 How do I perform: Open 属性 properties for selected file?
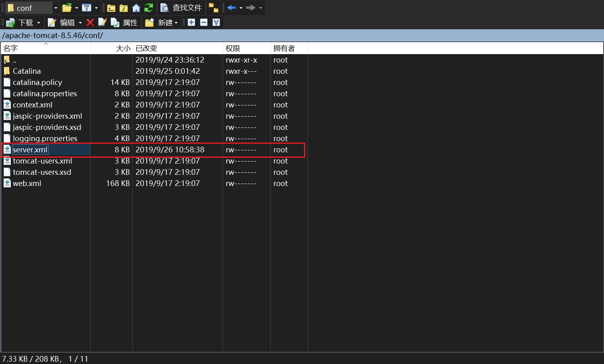click(124, 22)
